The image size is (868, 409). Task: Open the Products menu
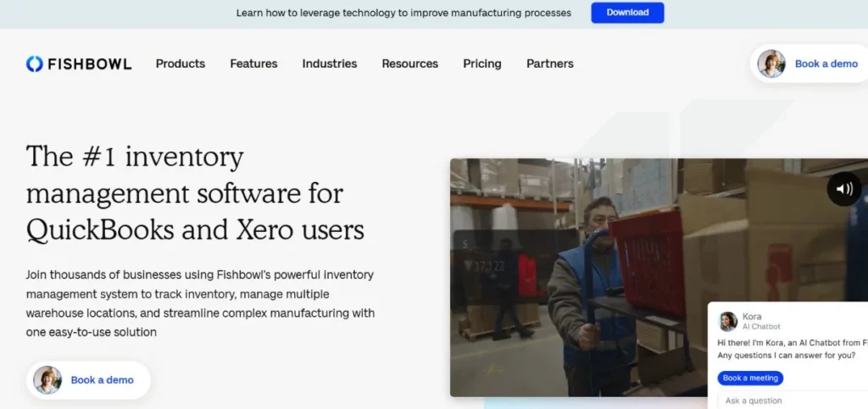(x=181, y=64)
